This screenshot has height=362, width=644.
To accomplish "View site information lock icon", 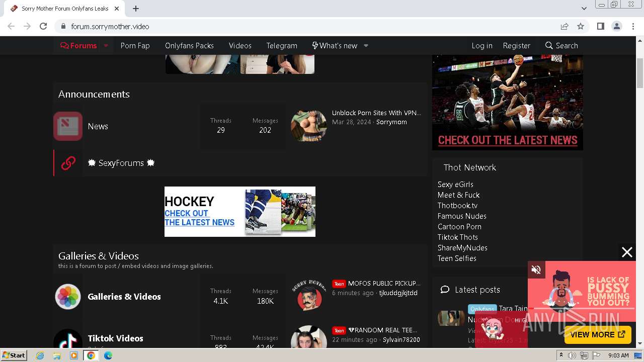I will (63, 26).
